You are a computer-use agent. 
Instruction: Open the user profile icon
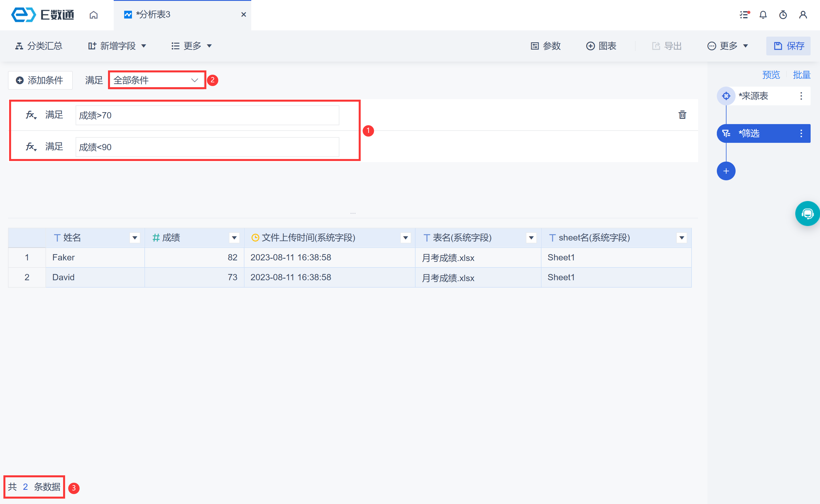(803, 15)
